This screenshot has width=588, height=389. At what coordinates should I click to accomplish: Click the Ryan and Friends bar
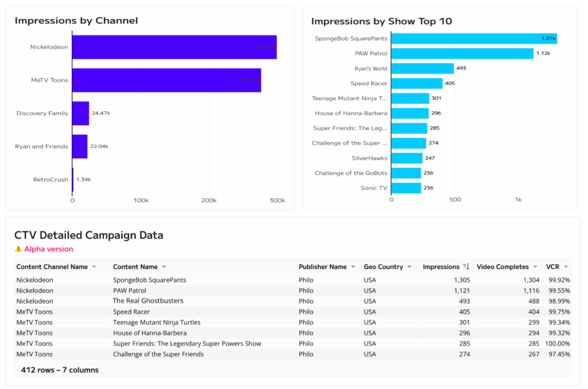coord(80,146)
